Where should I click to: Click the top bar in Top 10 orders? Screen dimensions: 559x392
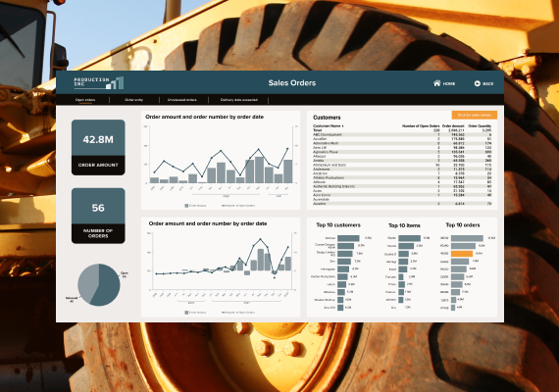coord(467,238)
